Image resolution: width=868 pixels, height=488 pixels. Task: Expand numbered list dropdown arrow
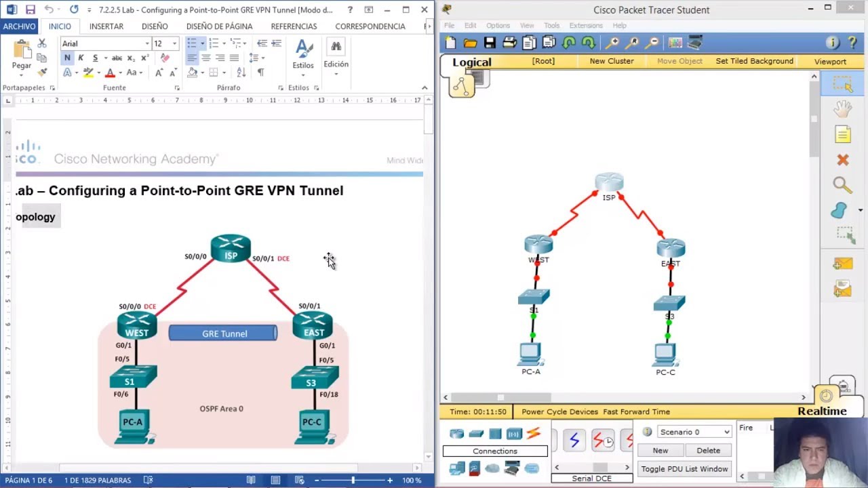click(x=224, y=43)
